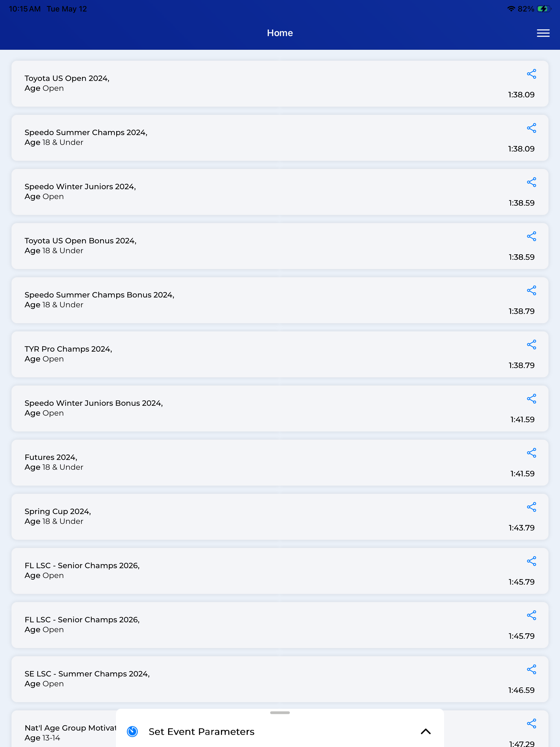Tap the stopwatch icon in Set Event Parameters
The width and height of the screenshot is (560, 747).
click(132, 731)
